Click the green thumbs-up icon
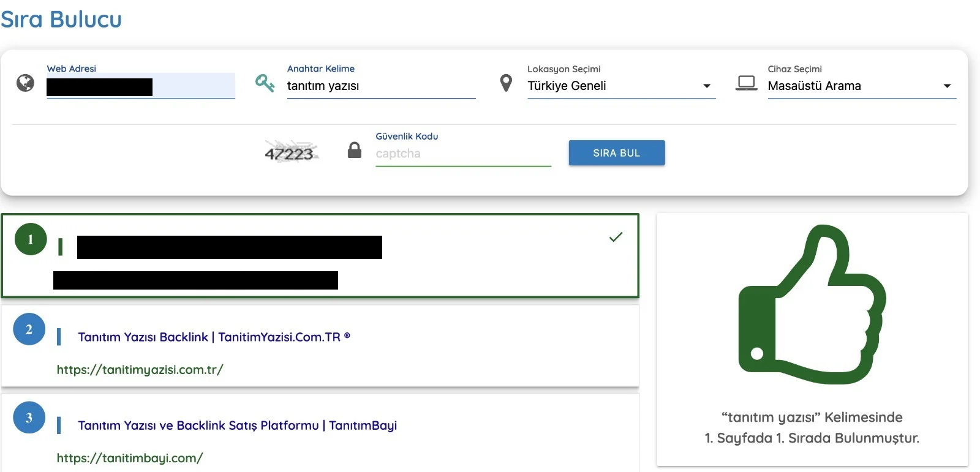The image size is (980, 472). point(812,304)
